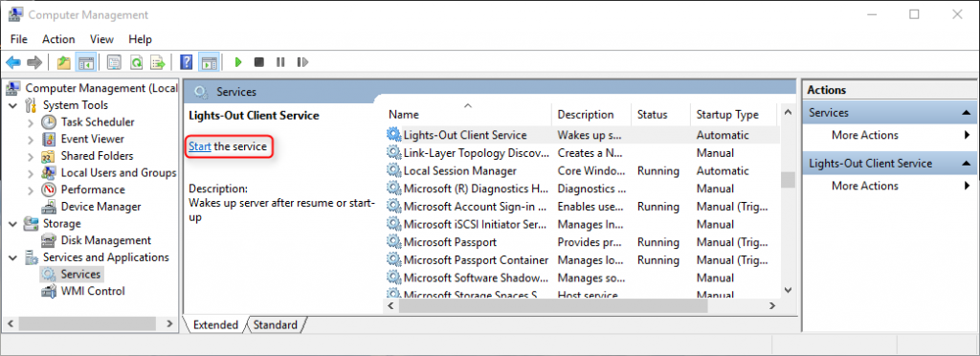This screenshot has height=356, width=980.
Task: Select the Microsoft iSCSI Initiator Service row
Action: click(581, 224)
